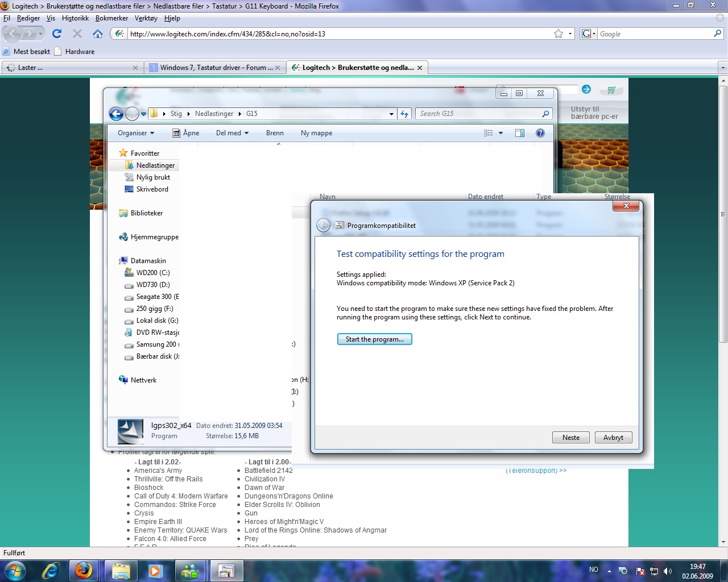Close the Logitech Brukerstøtte tab
This screenshot has height=582, width=728.
(420, 68)
